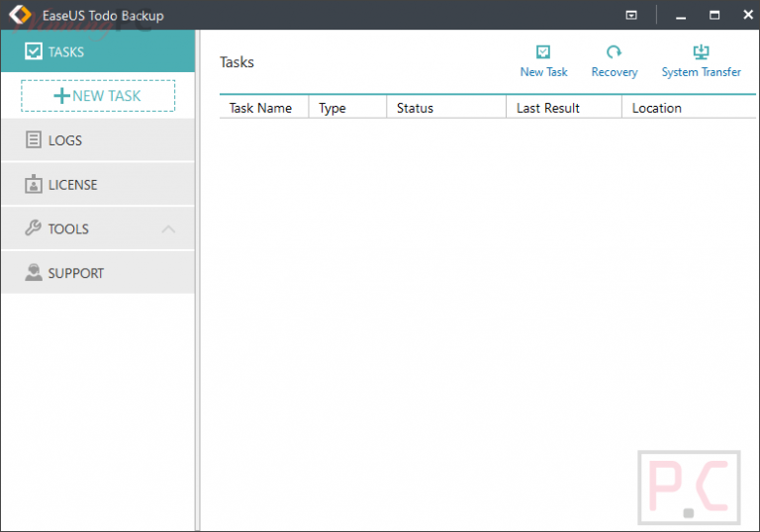Click the Recovery arrow icon
This screenshot has height=532, width=760.
click(614, 51)
